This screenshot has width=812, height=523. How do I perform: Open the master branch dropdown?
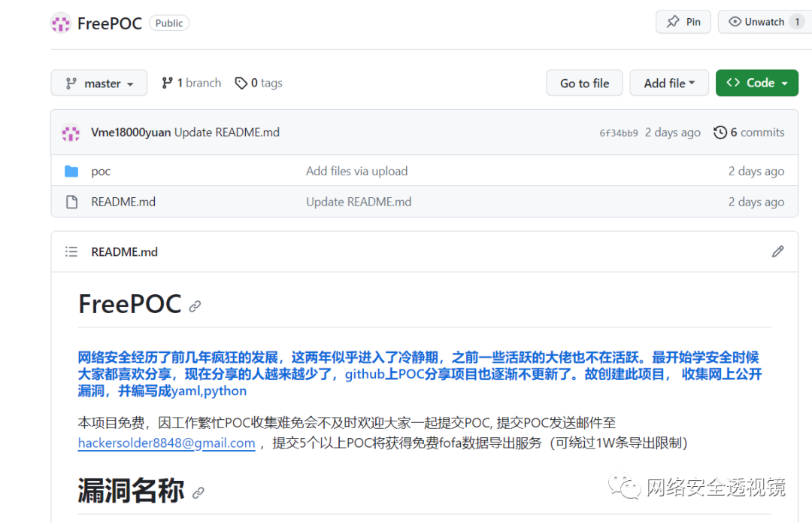click(x=99, y=83)
